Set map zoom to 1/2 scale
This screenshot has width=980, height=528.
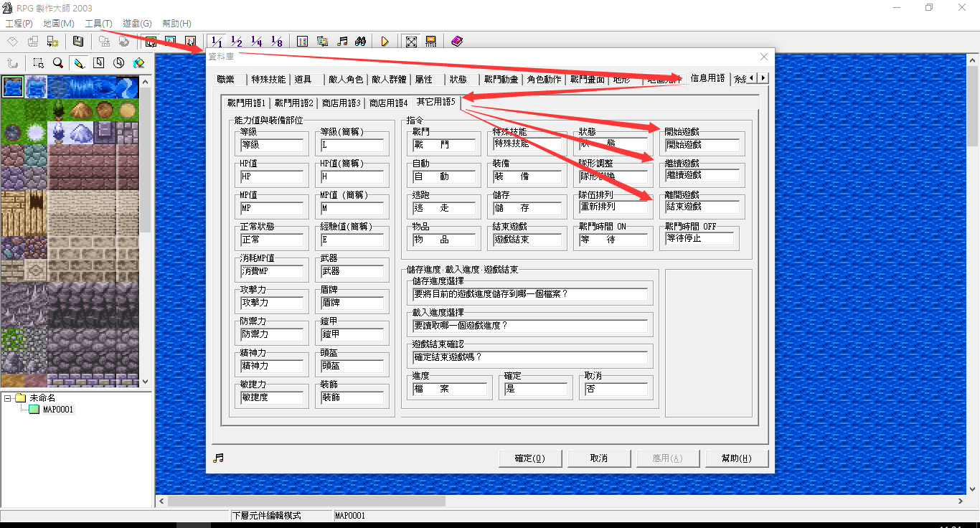237,42
